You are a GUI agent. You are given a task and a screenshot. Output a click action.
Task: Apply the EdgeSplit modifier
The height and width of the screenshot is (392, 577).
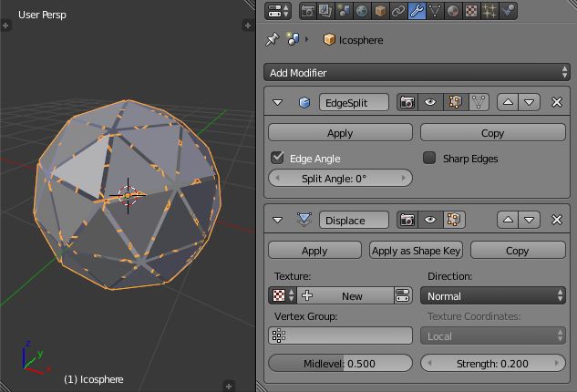click(340, 133)
